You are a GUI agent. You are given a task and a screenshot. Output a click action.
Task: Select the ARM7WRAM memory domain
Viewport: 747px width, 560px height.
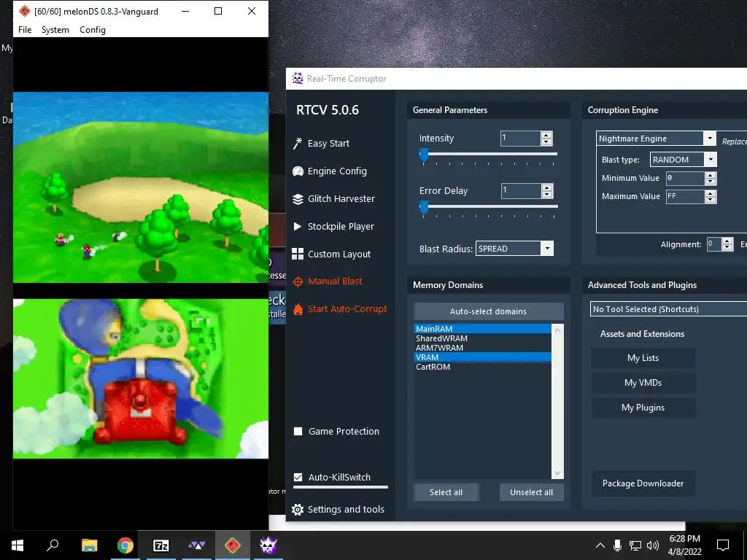click(x=483, y=348)
